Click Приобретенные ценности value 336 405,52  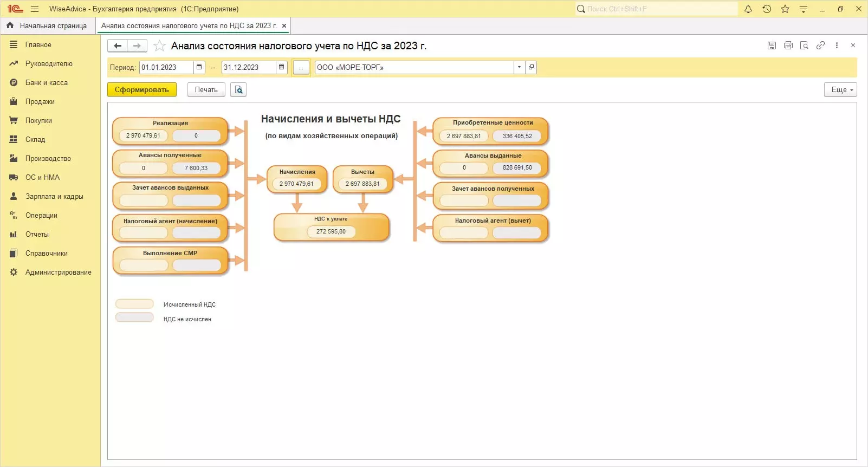(x=517, y=136)
